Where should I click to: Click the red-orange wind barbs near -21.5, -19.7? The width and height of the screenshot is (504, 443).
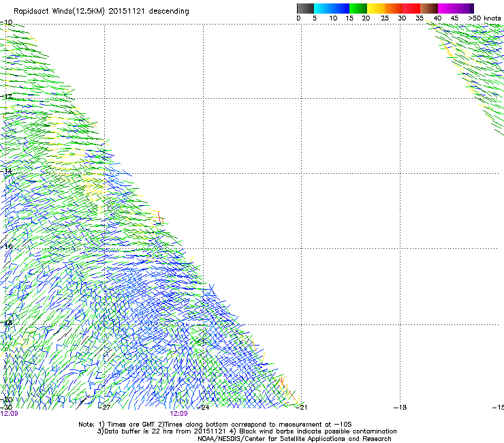click(287, 388)
